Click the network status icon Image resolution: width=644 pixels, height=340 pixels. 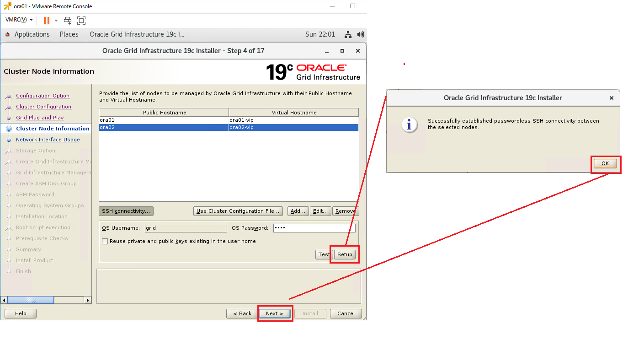[348, 34]
